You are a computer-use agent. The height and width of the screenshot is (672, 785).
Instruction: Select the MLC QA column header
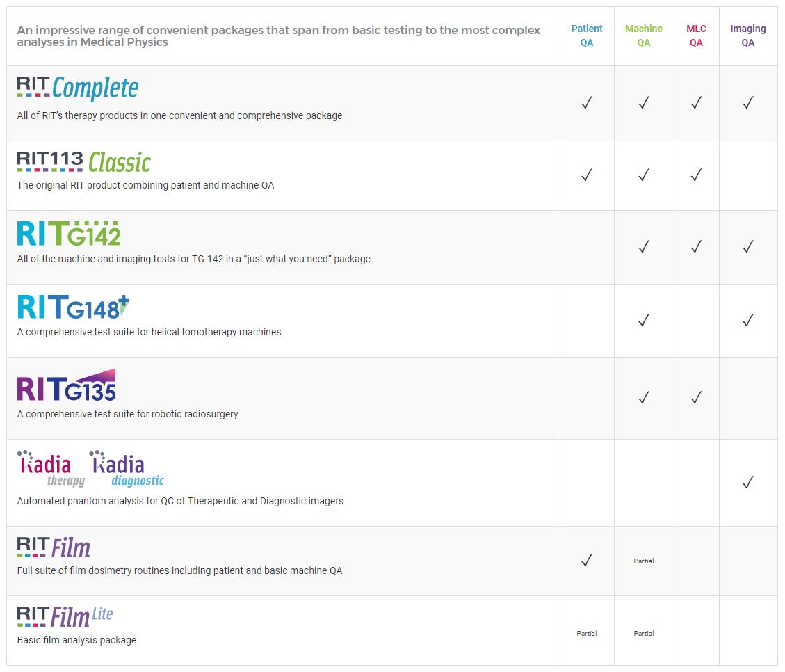pyautogui.click(x=696, y=35)
